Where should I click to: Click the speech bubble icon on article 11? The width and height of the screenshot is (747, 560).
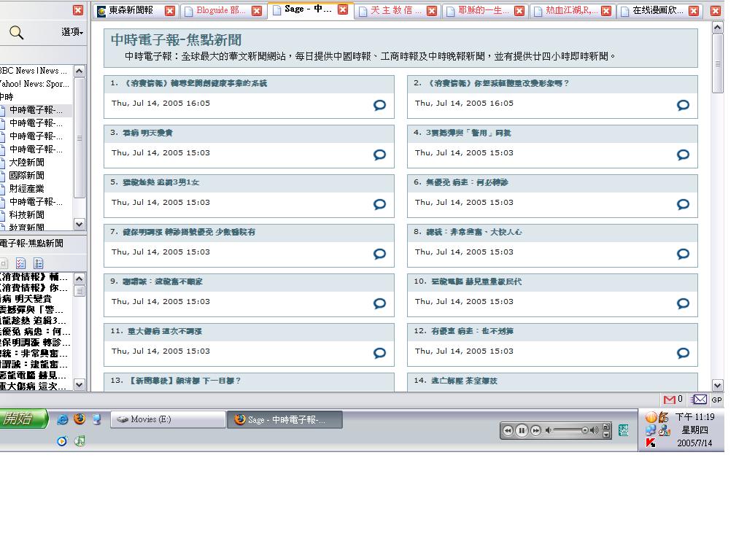379,353
